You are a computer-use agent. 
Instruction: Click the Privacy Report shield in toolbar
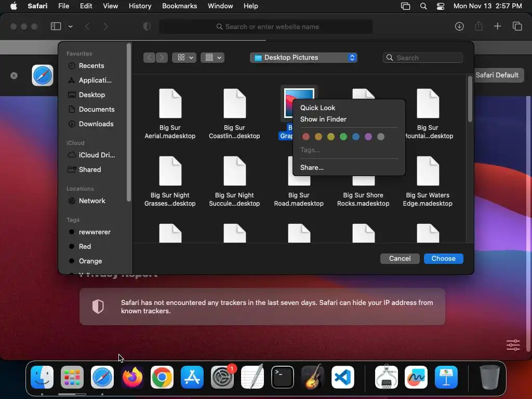[147, 26]
